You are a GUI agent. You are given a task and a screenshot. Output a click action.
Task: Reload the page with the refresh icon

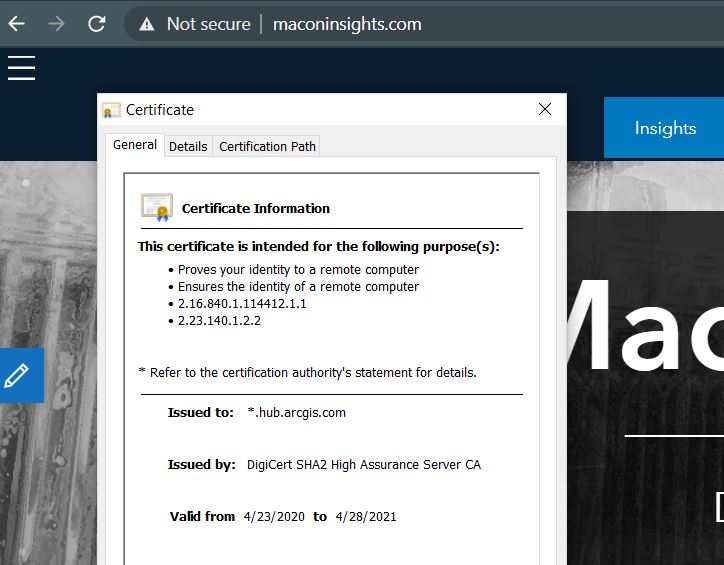coord(97,24)
